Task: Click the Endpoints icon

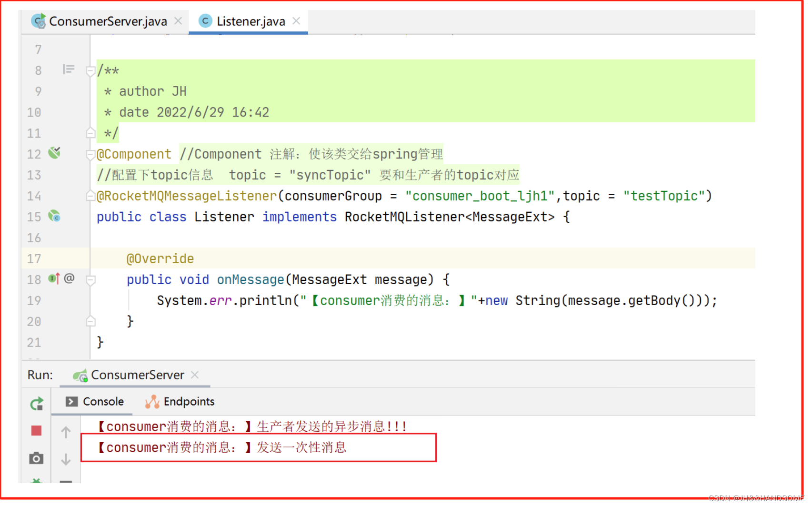Action: tap(152, 402)
